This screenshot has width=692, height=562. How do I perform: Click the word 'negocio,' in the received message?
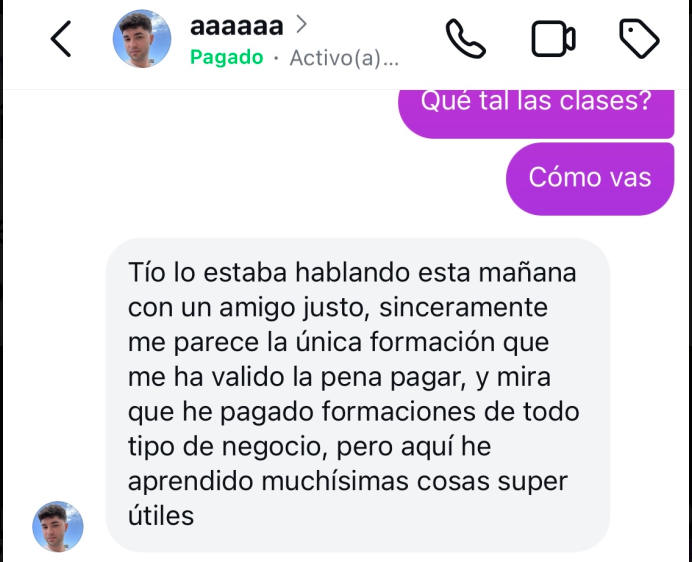point(275,446)
